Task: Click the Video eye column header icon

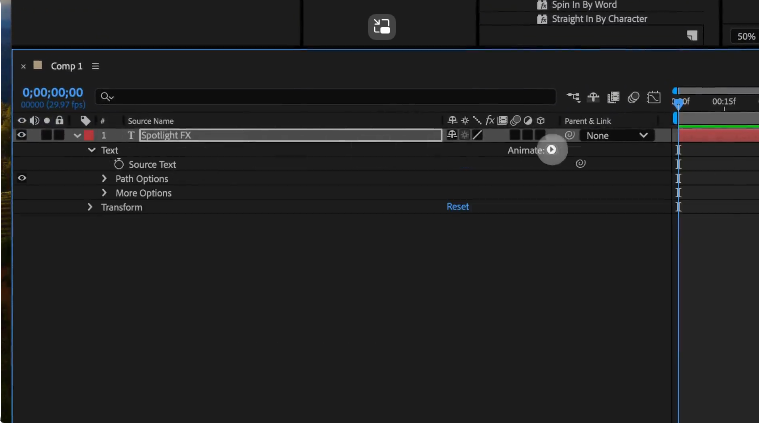Action: [x=22, y=121]
